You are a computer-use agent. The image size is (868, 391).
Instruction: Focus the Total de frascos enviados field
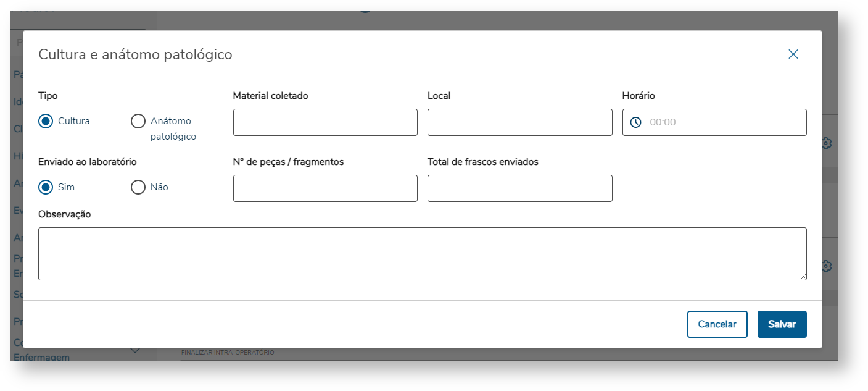519,188
